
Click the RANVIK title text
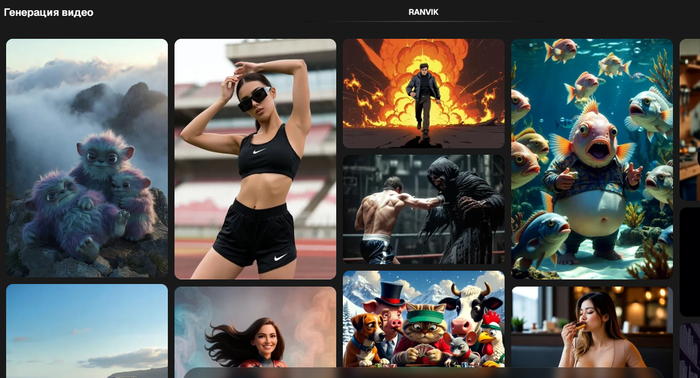tap(423, 12)
